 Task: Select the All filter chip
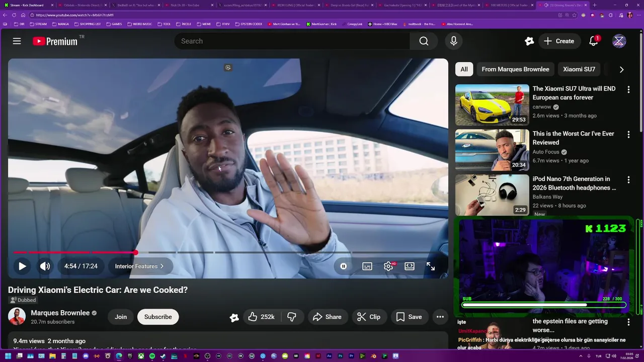pyautogui.click(x=464, y=69)
